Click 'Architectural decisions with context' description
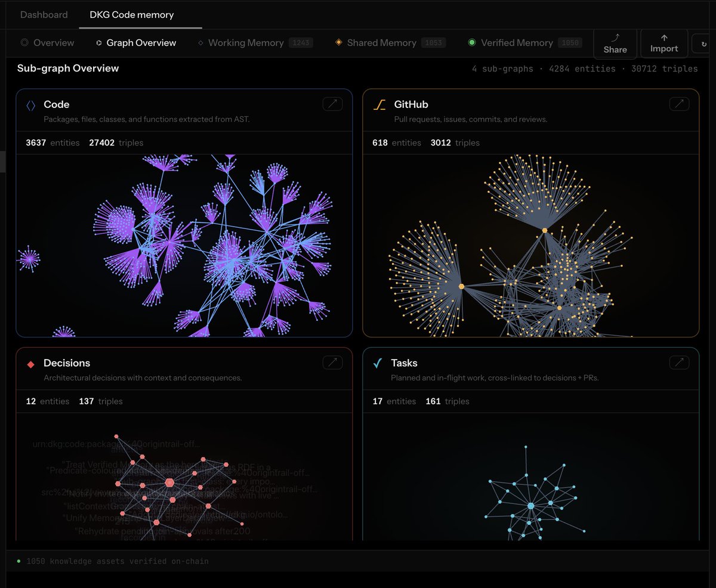This screenshot has height=588, width=716. click(143, 378)
